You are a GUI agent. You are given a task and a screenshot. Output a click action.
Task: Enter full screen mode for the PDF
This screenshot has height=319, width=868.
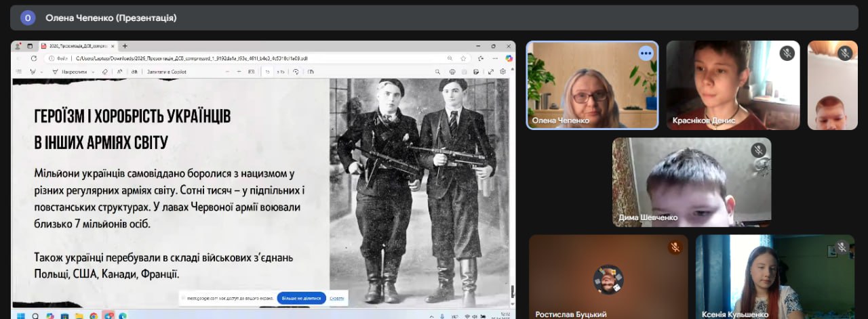[490, 71]
